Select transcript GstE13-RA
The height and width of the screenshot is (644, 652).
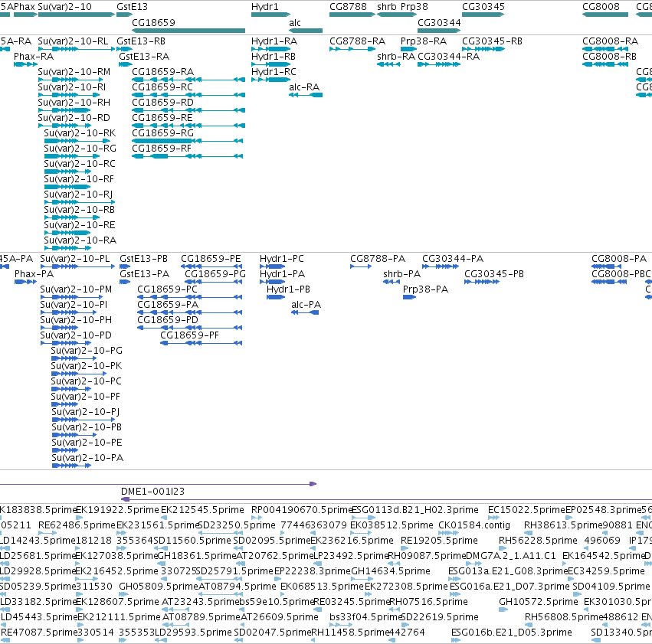126,64
